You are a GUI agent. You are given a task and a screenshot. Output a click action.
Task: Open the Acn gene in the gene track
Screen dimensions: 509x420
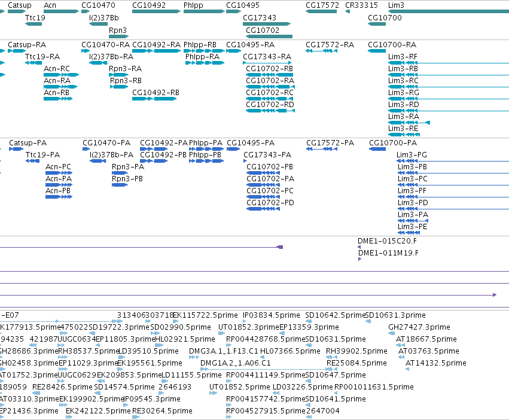[x=62, y=11]
